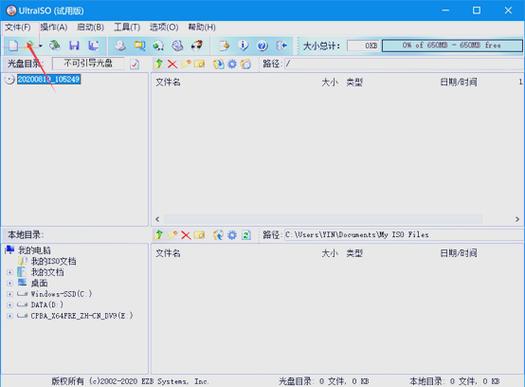Click the blue gear icon in local toolbar
This screenshot has width=525, height=387.
232,235
